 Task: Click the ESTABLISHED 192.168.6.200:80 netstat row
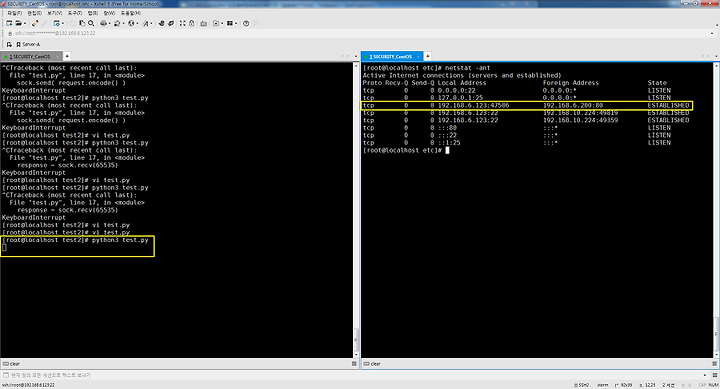tap(526, 105)
